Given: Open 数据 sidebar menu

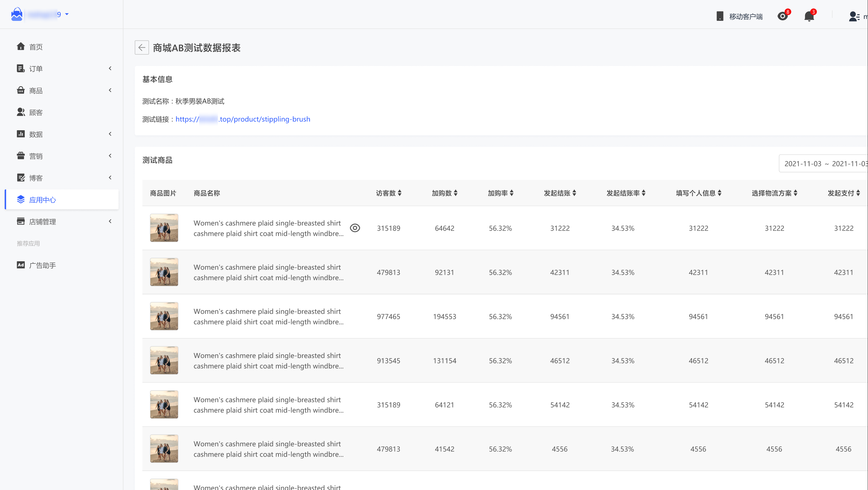Looking at the screenshot, I should pos(36,135).
